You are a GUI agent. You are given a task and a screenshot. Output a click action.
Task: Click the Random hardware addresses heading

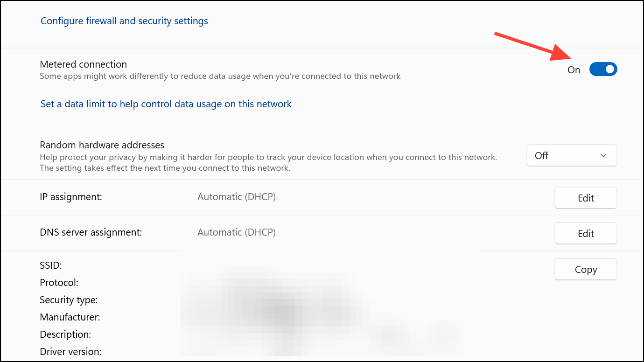pyautogui.click(x=102, y=145)
